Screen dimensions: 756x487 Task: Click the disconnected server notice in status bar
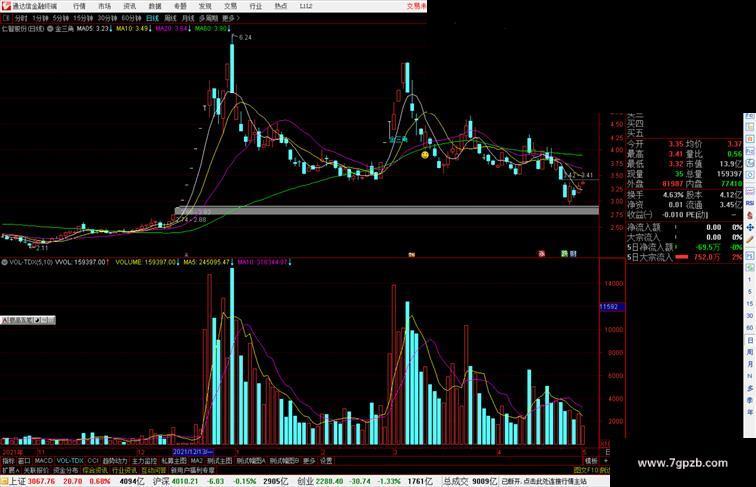point(545,481)
